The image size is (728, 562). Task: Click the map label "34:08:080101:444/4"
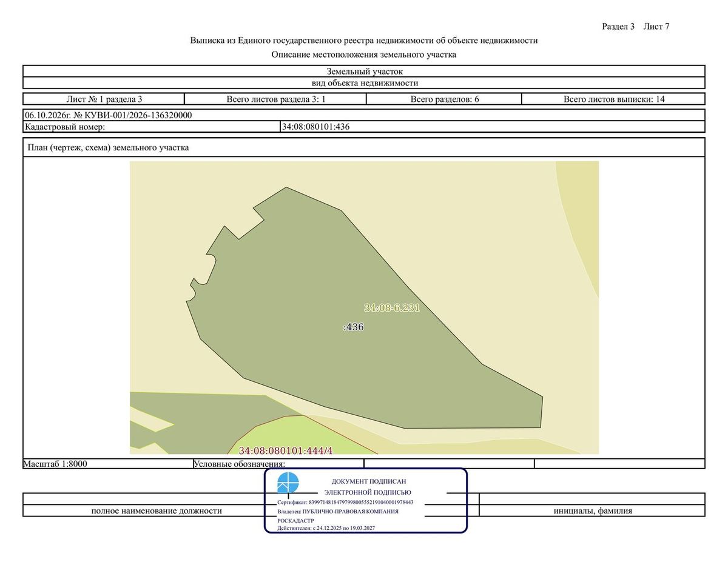pyautogui.click(x=286, y=450)
